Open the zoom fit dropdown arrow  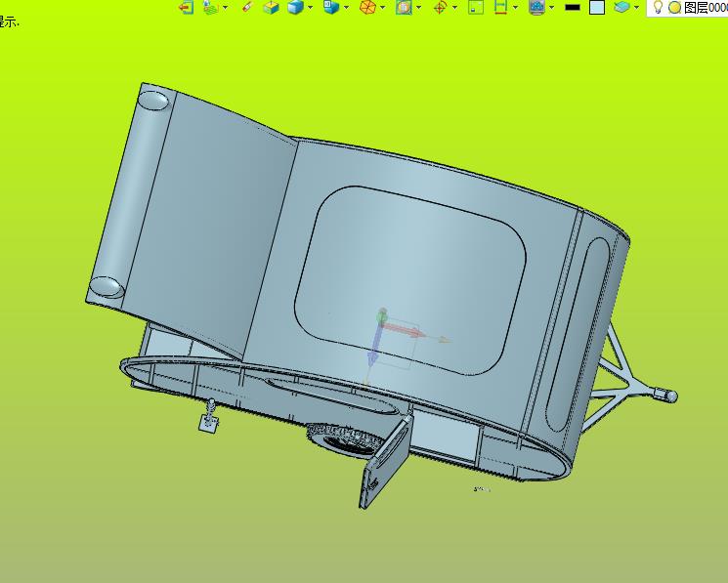pyautogui.click(x=419, y=8)
